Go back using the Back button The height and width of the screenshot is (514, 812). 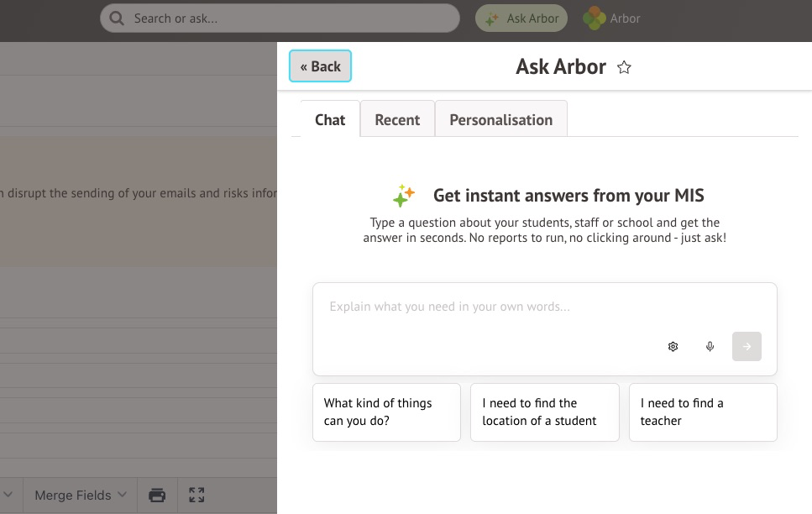pyautogui.click(x=320, y=66)
